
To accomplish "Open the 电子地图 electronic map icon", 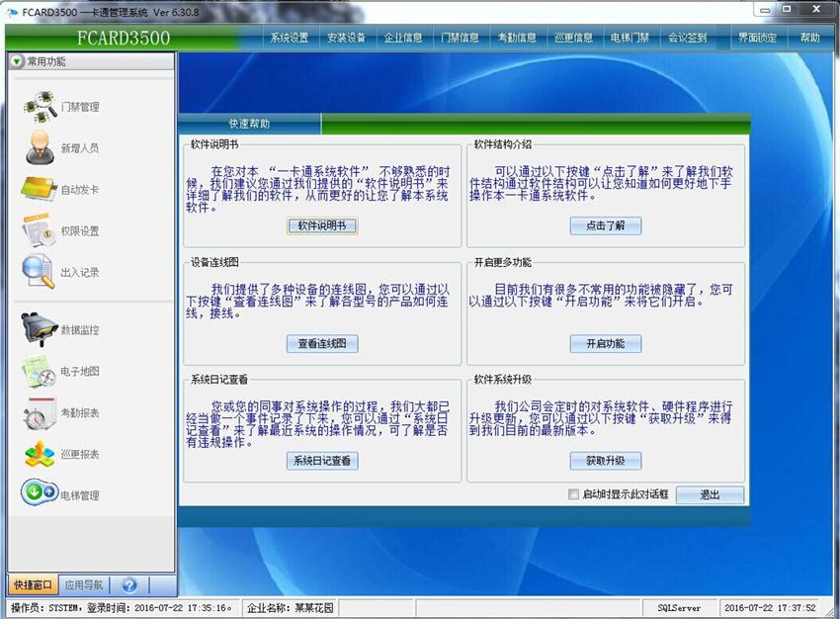I will (39, 371).
